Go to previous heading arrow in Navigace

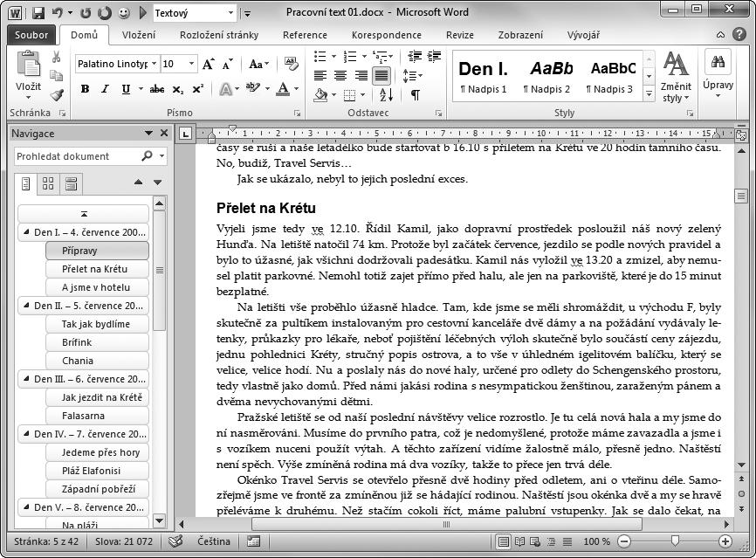[139, 183]
